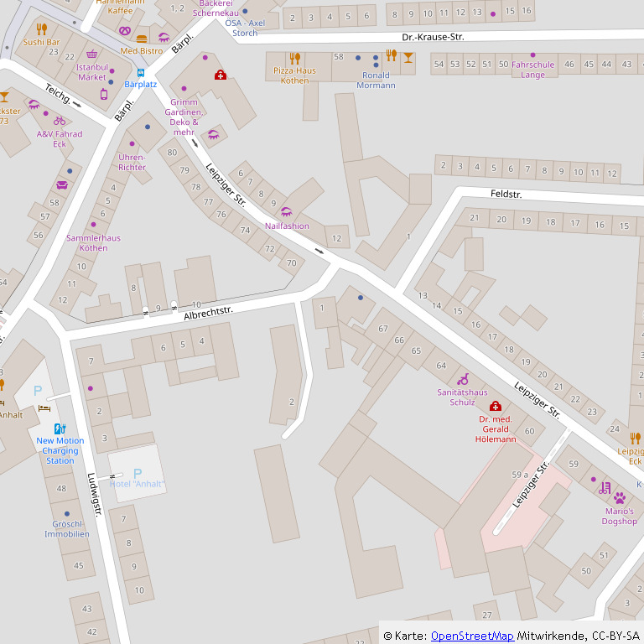Click the Med Bistro burger icon
This screenshot has height=644, width=644.
click(x=141, y=39)
